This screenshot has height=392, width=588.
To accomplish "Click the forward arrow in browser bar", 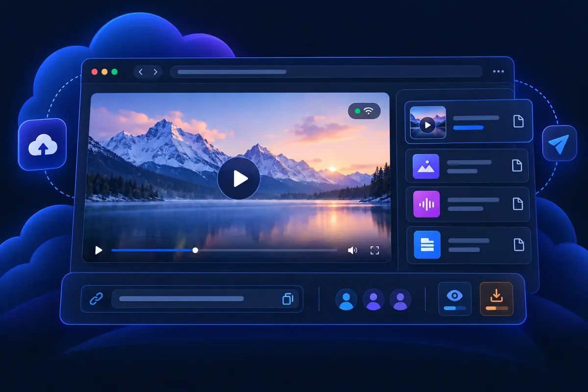I will click(x=155, y=72).
